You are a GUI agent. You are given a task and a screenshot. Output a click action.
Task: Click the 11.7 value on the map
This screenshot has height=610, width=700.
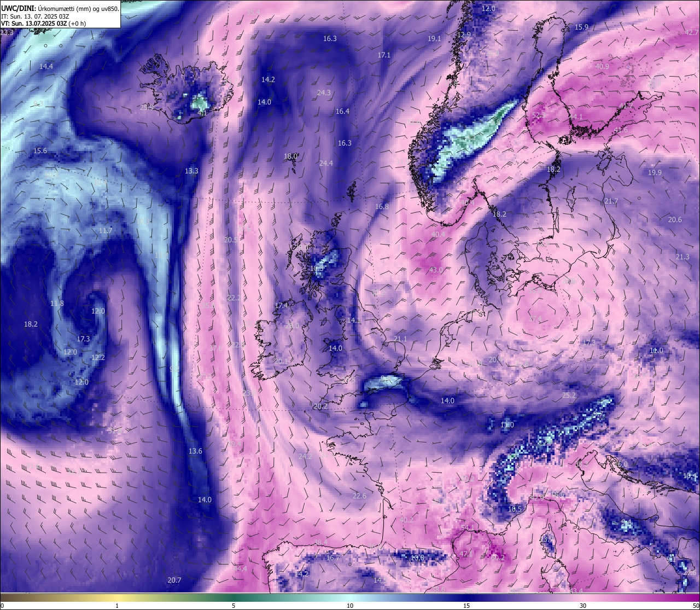[x=106, y=230]
